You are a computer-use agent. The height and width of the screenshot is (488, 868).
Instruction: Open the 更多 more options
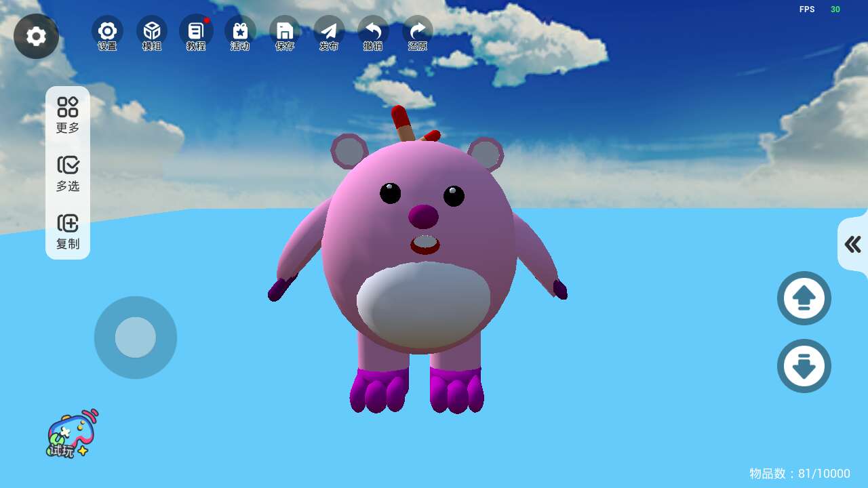point(68,115)
